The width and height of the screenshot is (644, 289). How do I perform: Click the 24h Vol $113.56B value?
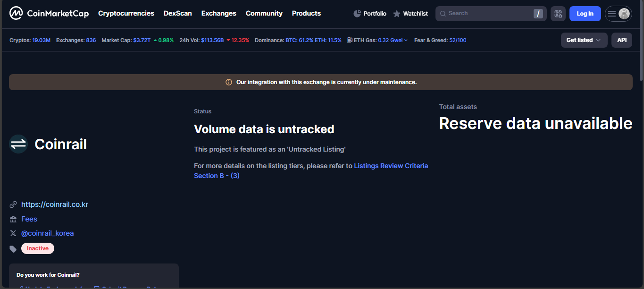click(x=212, y=40)
